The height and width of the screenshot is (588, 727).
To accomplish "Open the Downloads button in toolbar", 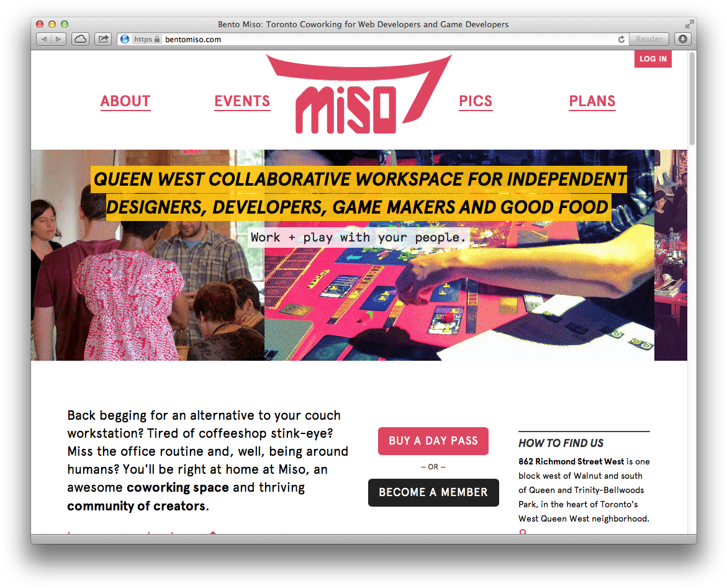I will pyautogui.click(x=682, y=39).
